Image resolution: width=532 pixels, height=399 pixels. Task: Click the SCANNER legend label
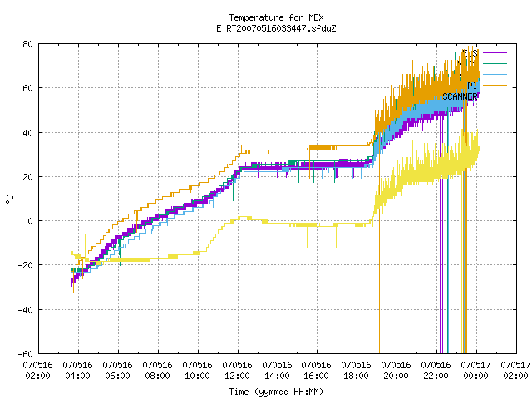[460, 96]
